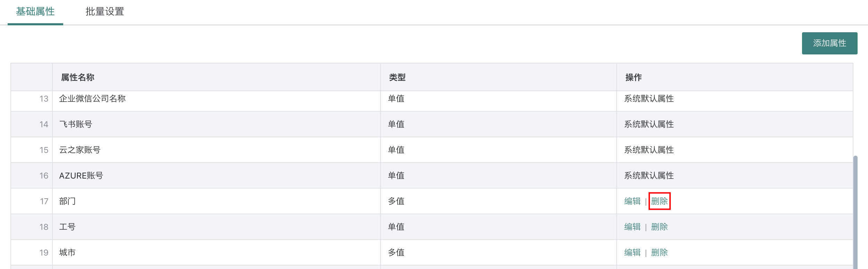868x269 pixels.
Task: Select the 飞书账号 row
Action: point(76,124)
